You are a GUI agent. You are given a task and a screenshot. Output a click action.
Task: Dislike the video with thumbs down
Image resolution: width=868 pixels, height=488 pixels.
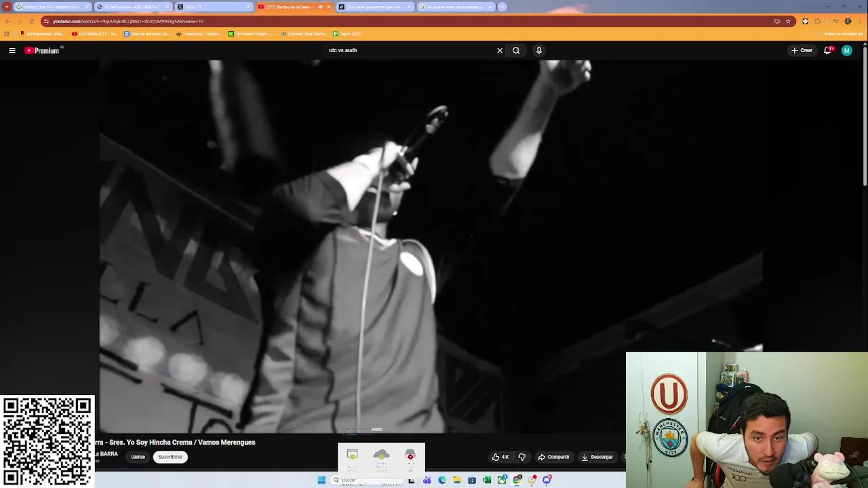tap(521, 457)
